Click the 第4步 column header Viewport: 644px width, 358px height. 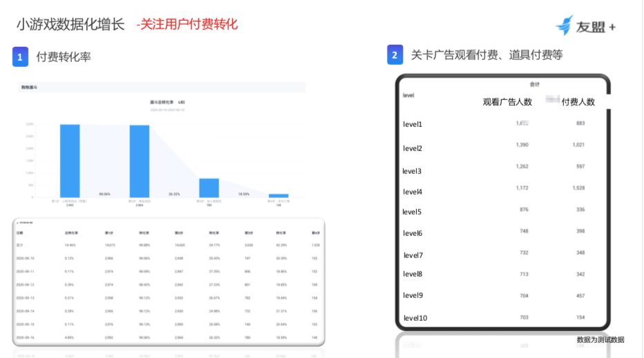point(315,232)
